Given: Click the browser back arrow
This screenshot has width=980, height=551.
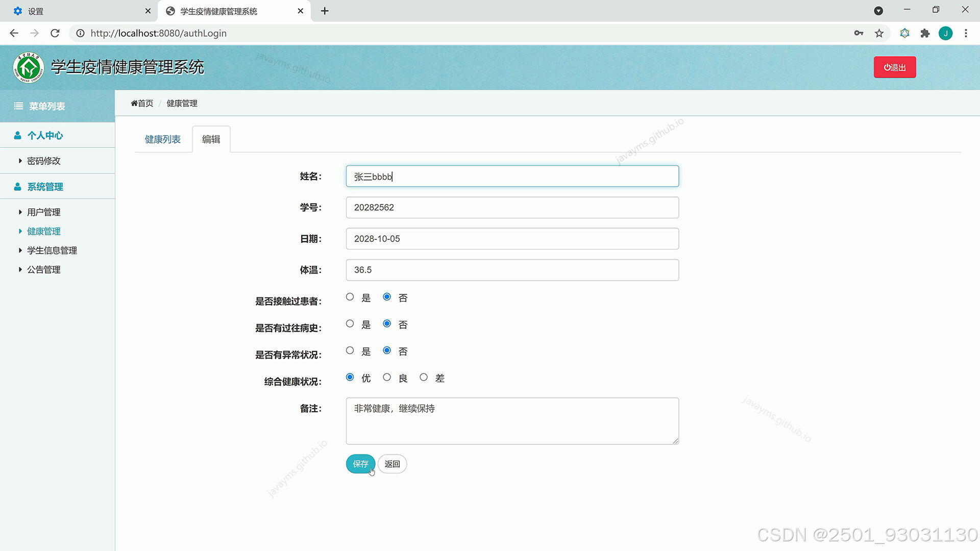Looking at the screenshot, I should (x=14, y=33).
